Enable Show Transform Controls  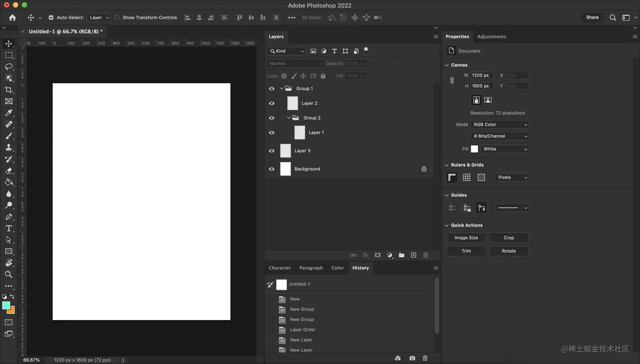117,17
